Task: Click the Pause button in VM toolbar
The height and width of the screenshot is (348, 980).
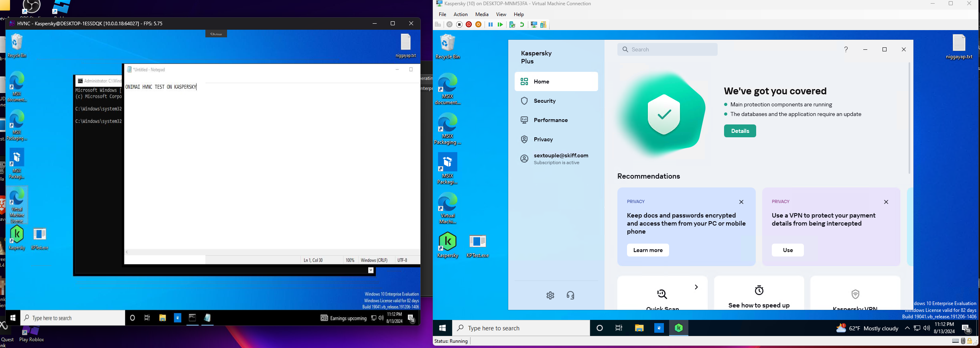Action: (490, 24)
